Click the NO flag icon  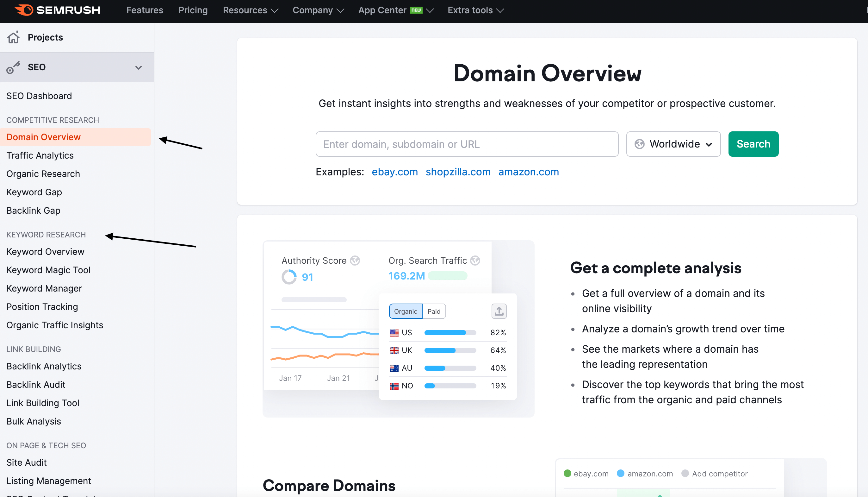coord(394,386)
